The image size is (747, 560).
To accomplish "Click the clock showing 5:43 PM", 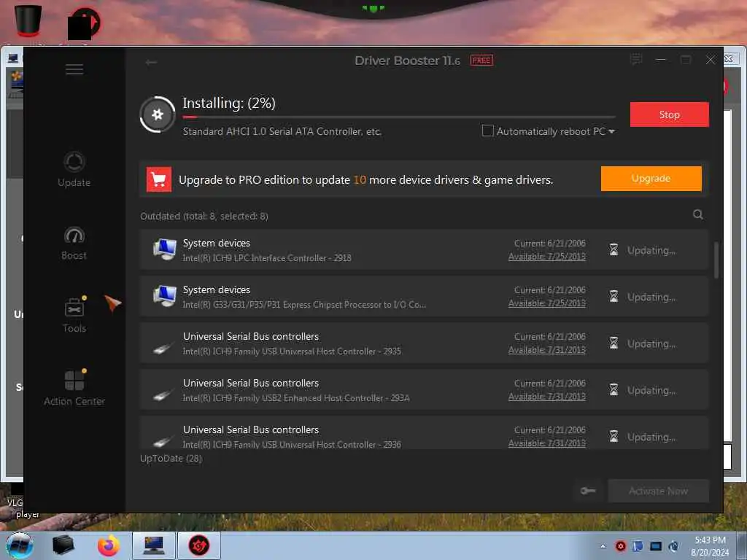I will (710, 540).
